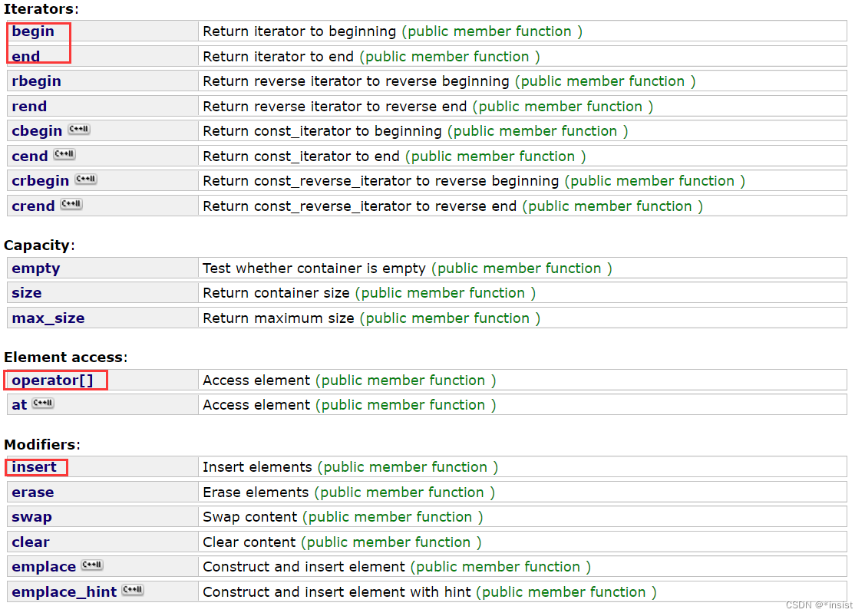Click 'Return const_iterator to end' description
This screenshot has width=865, height=616.
pos(301,156)
